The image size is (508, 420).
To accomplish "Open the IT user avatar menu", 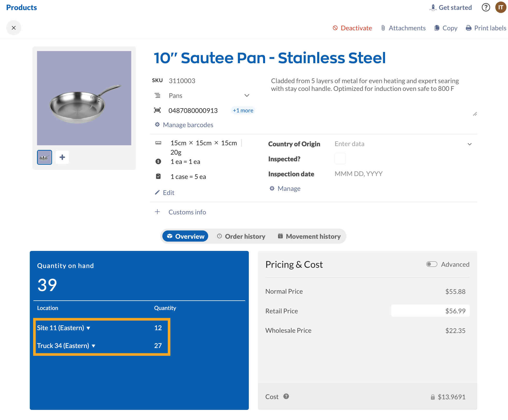I will [x=501, y=7].
